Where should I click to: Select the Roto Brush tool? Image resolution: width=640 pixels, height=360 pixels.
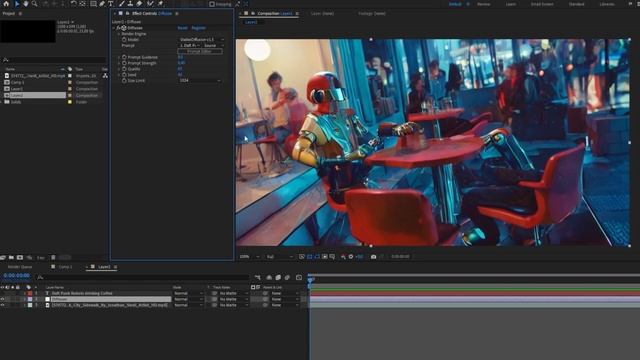point(150,4)
